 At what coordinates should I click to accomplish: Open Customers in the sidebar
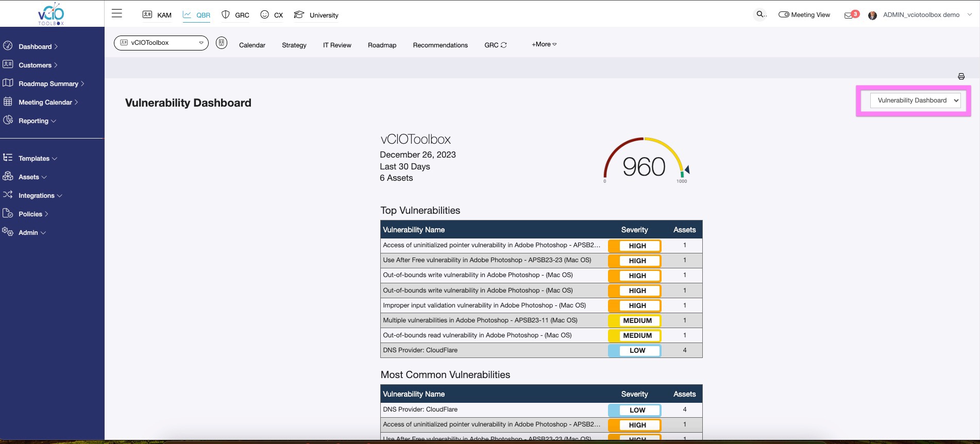pyautogui.click(x=38, y=65)
